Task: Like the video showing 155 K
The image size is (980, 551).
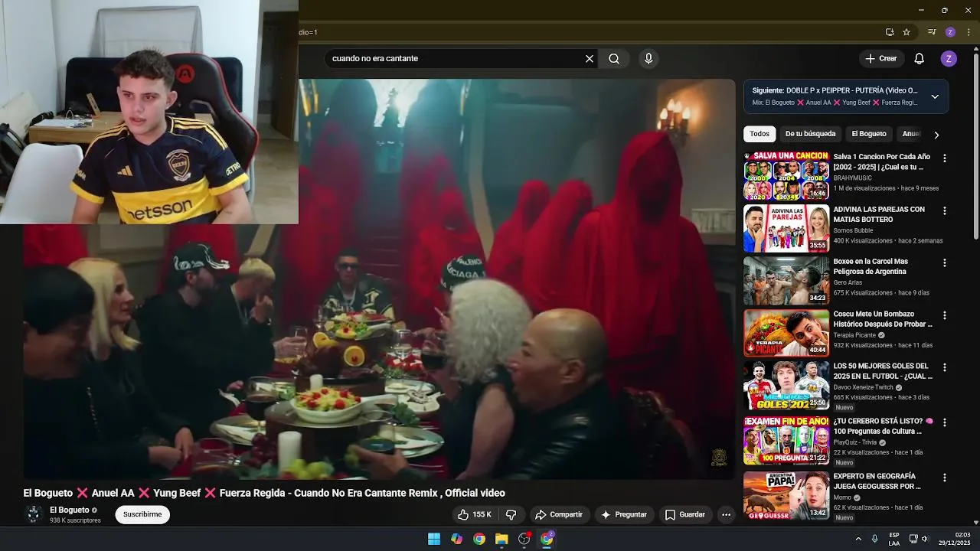Action: point(475,514)
